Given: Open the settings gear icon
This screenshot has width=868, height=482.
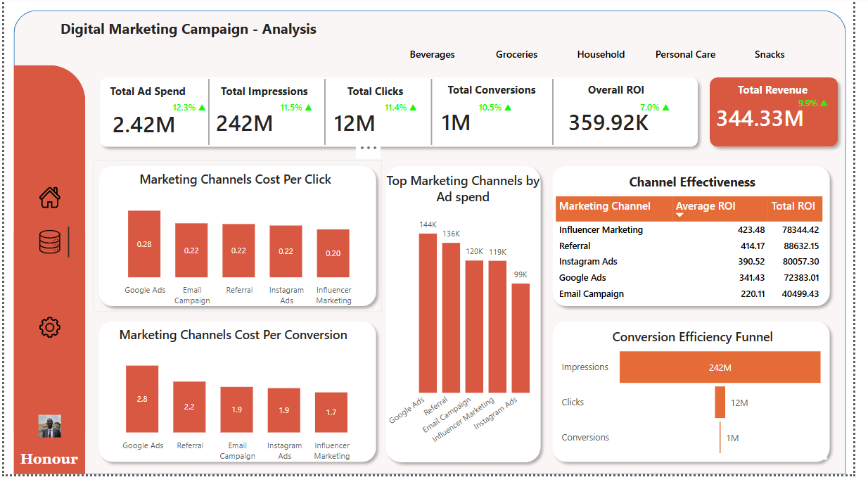Looking at the screenshot, I should pyautogui.click(x=49, y=327).
